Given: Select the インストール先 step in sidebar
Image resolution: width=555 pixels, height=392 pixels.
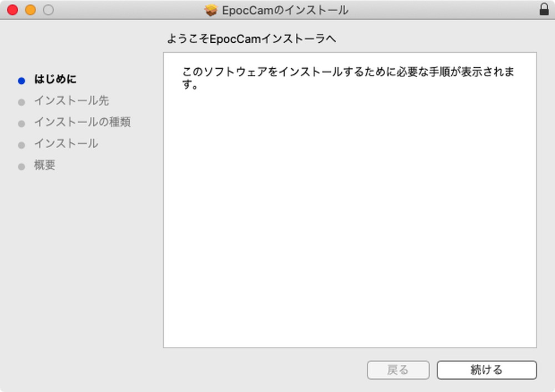Looking at the screenshot, I should (71, 100).
